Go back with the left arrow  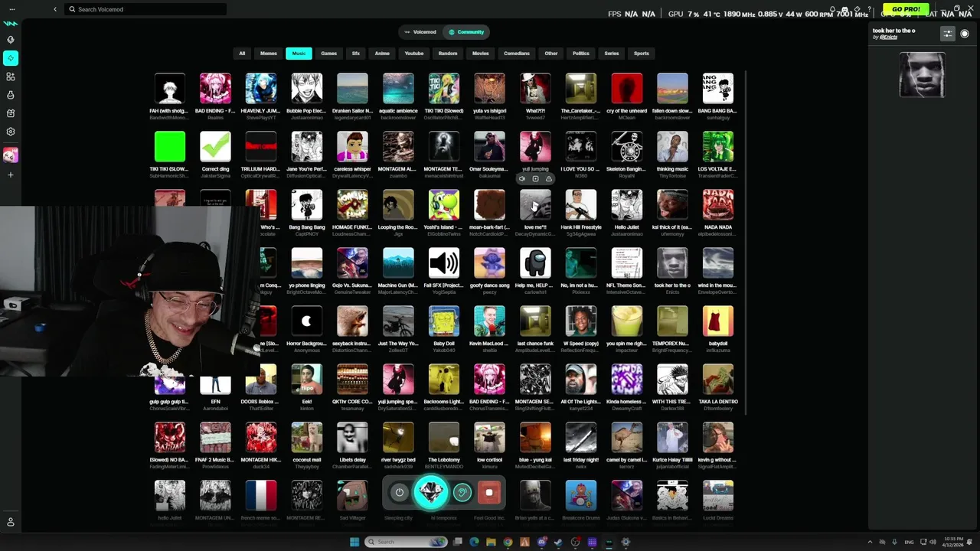55,9
